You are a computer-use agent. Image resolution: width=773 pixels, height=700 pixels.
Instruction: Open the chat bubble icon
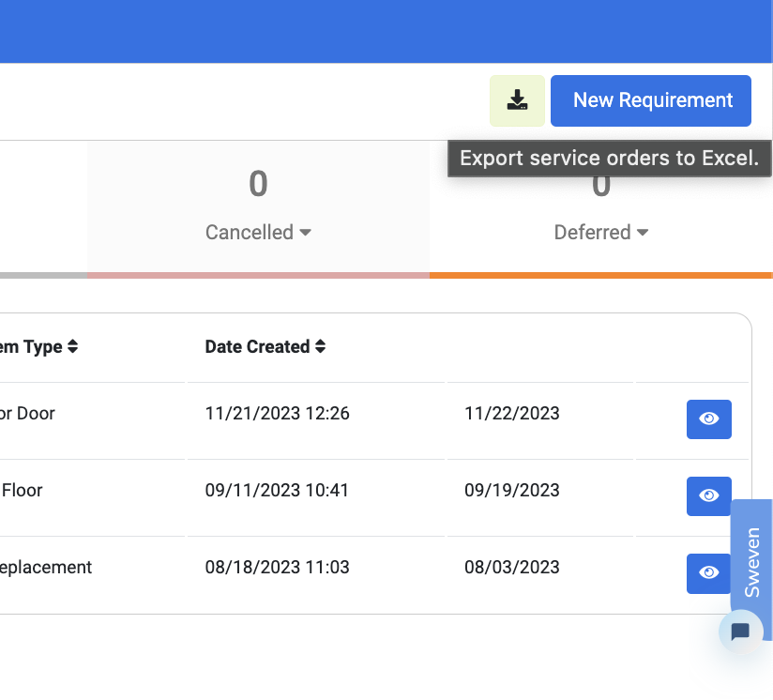(x=740, y=632)
